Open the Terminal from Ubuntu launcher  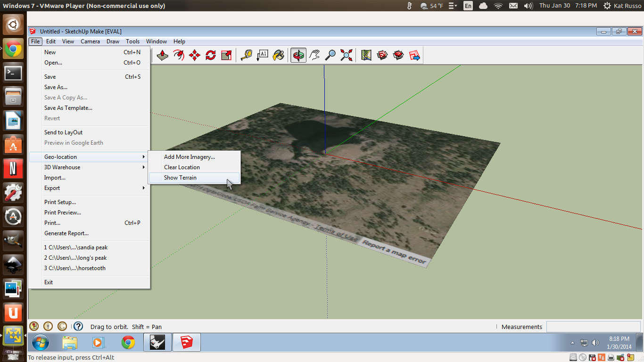tap(13, 73)
